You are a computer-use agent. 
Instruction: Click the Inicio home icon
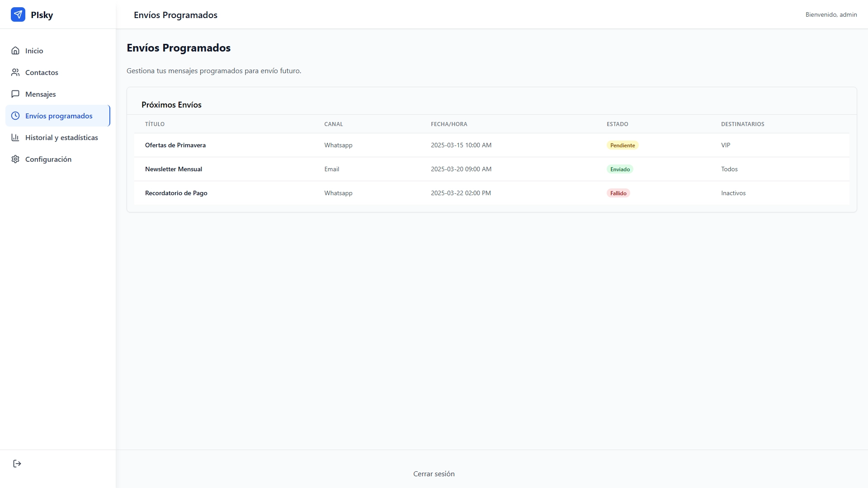15,51
